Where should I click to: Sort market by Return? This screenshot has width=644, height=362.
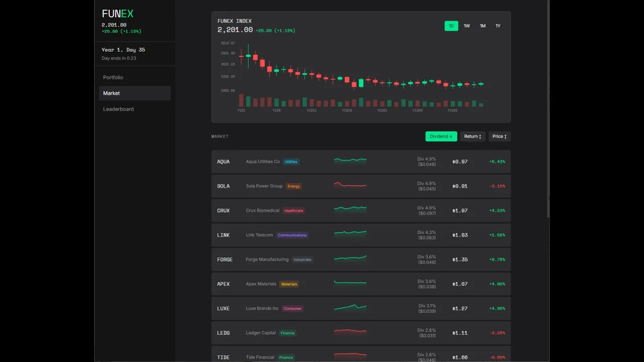coord(472,136)
